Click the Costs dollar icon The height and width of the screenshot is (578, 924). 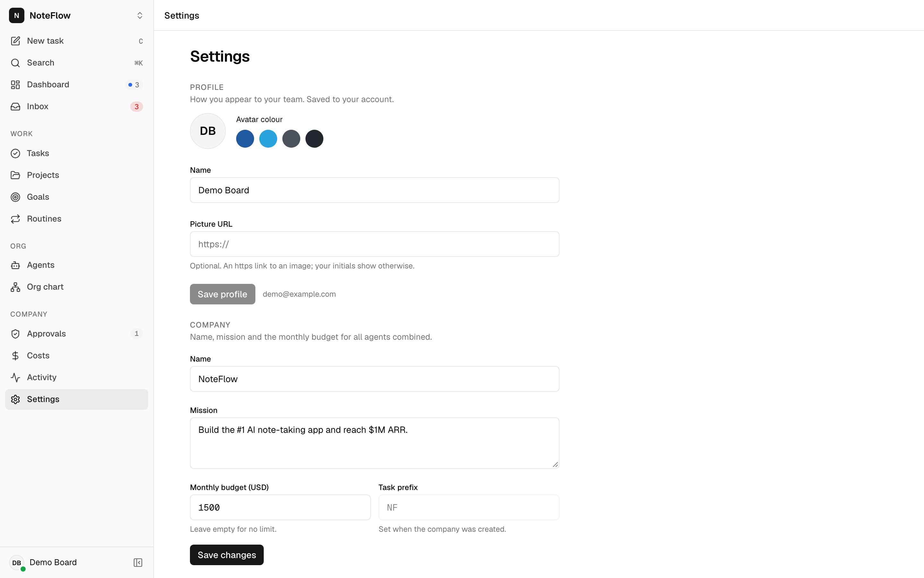click(15, 355)
